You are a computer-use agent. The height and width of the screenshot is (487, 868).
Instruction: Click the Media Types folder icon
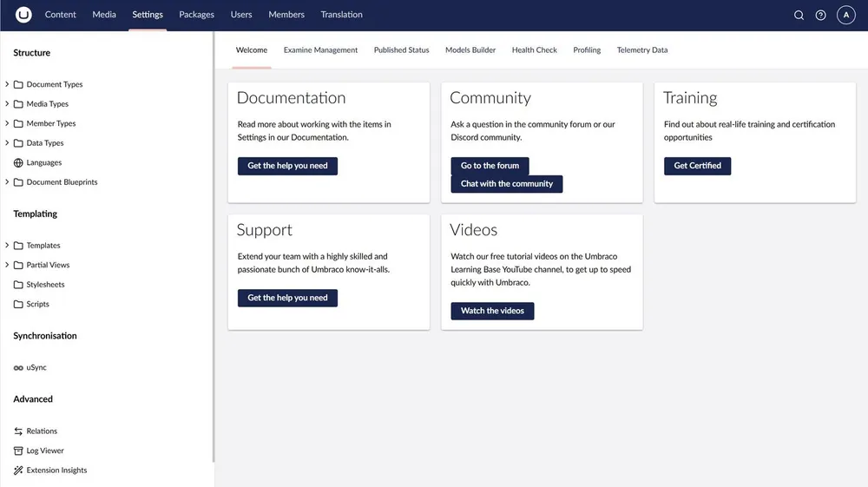point(18,104)
